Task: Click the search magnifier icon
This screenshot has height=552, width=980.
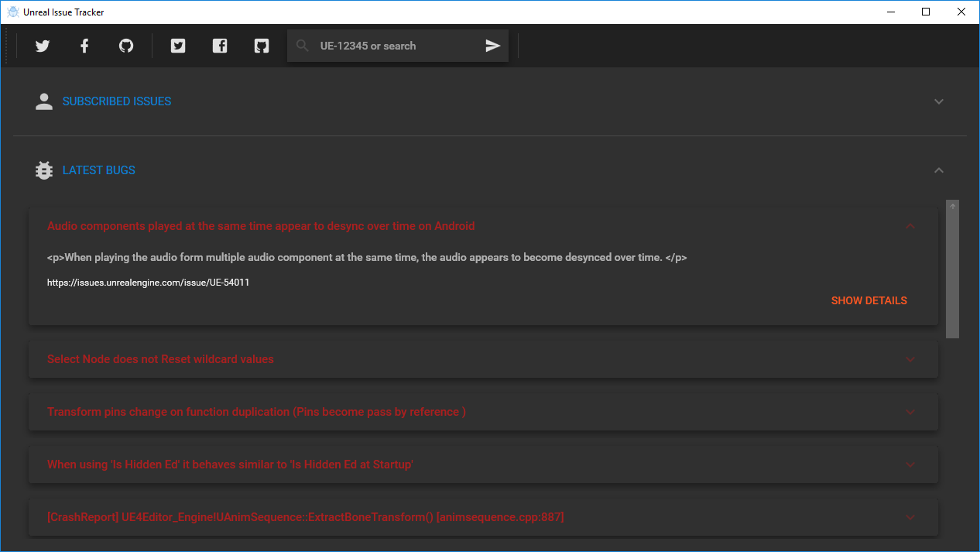Action: coord(302,46)
